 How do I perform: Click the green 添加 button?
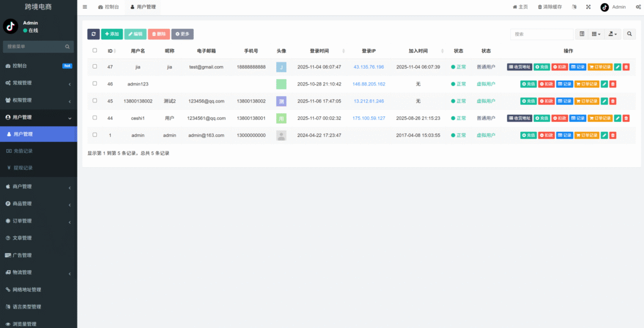[x=112, y=34]
